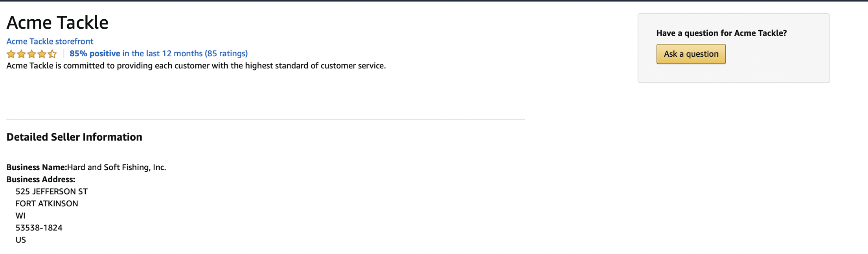Open the Acme Tackle storefront link
Image resolution: width=868 pixels, height=254 pixels.
coord(50,41)
